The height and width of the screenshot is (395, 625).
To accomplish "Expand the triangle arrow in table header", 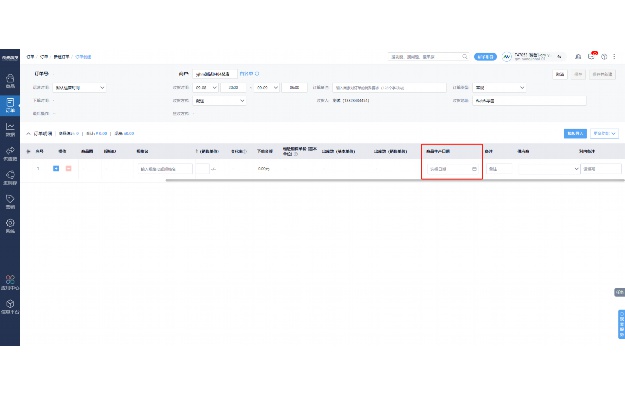I will 28,151.
